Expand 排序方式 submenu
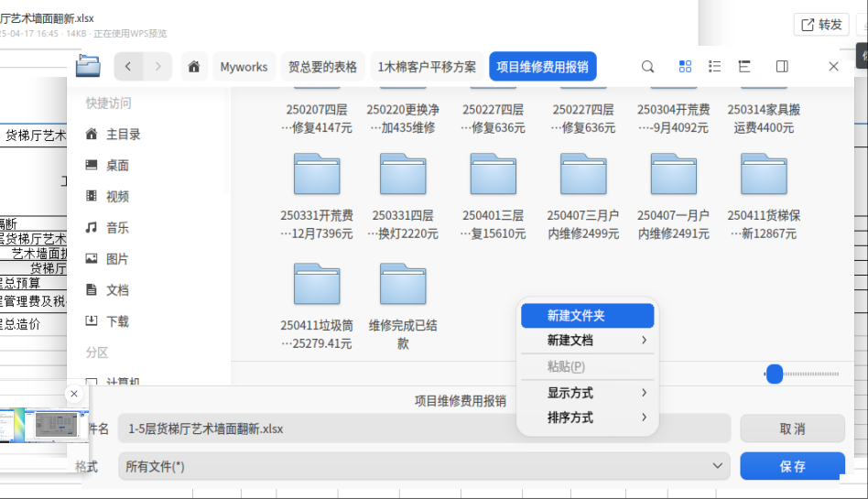This screenshot has height=499, width=868. pos(587,418)
